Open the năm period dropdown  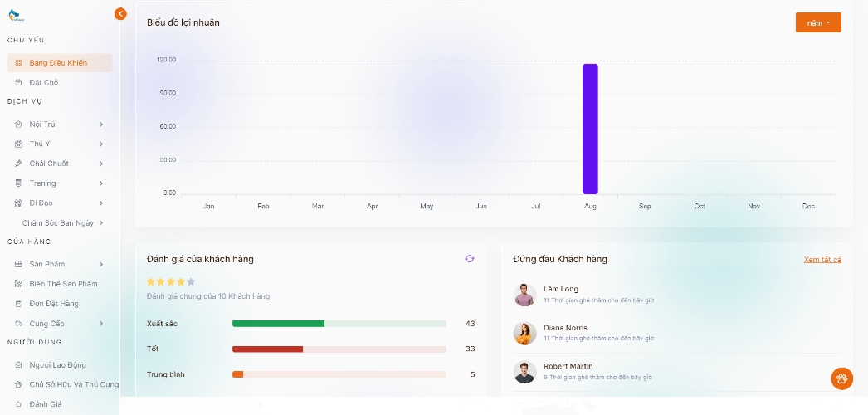pyautogui.click(x=817, y=23)
